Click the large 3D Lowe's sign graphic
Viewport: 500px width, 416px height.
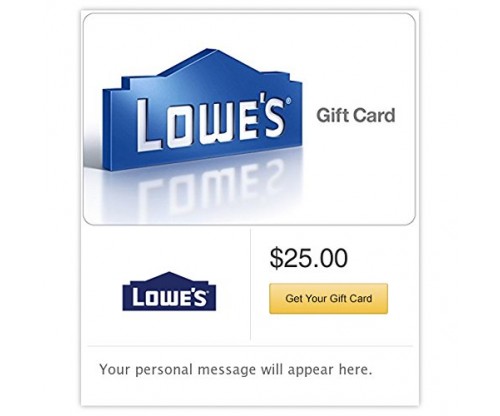coord(202,110)
